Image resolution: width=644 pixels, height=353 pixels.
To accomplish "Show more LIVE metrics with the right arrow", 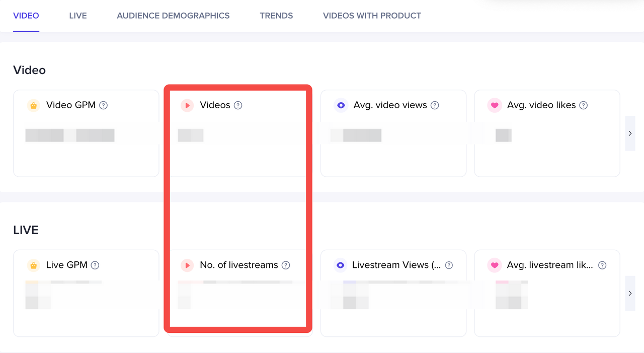I will (x=630, y=293).
